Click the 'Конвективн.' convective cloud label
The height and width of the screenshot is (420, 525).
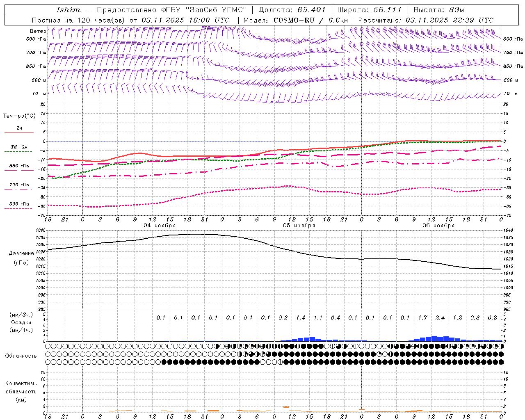pos(21,383)
